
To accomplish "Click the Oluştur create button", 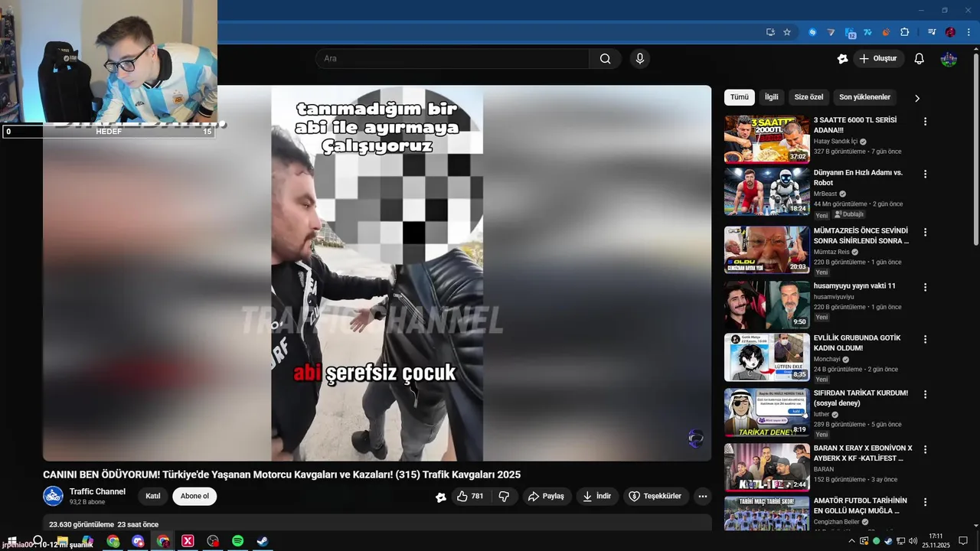I will pos(877,59).
